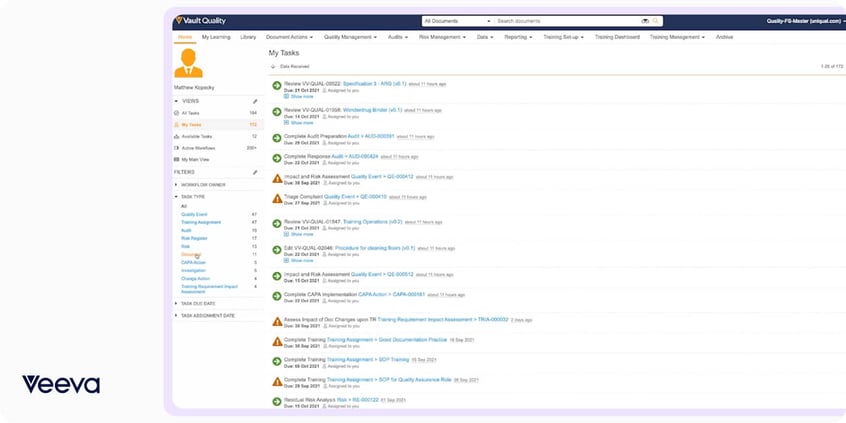This screenshot has width=846, height=423.
Task: Click All Tasks view icon
Action: [x=176, y=113]
